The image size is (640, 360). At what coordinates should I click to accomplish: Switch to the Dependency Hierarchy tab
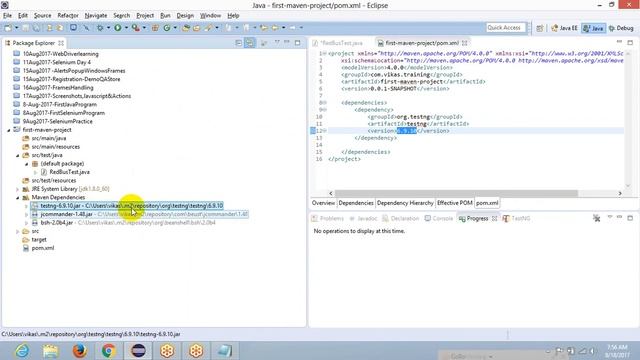(405, 203)
